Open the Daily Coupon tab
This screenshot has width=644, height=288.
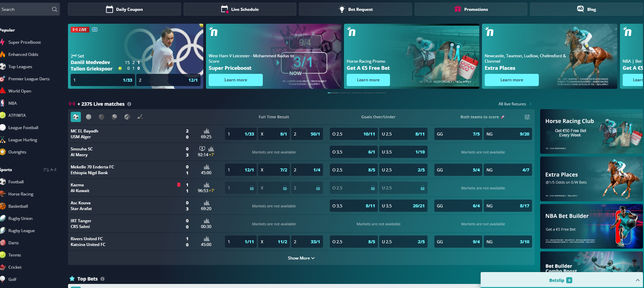pos(124,9)
